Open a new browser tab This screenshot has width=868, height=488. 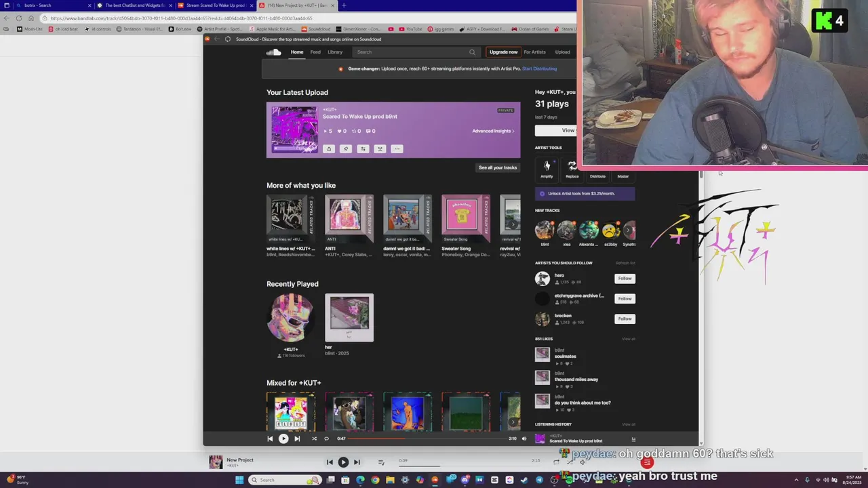pyautogui.click(x=343, y=5)
